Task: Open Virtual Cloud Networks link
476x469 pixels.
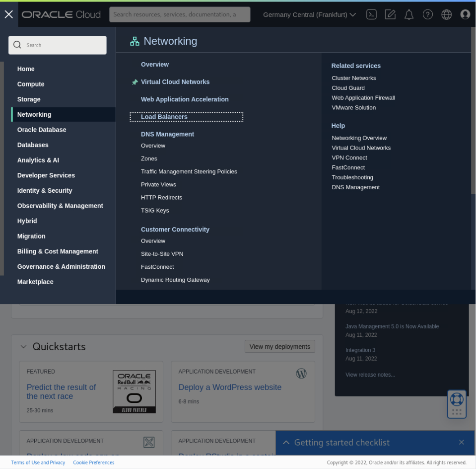Action: coord(175,82)
